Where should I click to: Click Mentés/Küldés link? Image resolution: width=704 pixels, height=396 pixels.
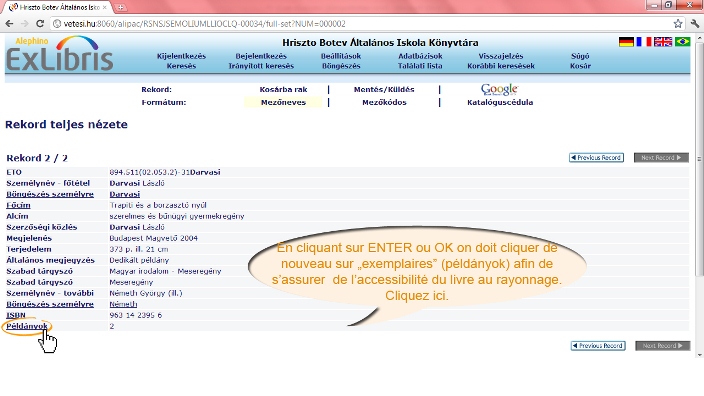tap(384, 89)
